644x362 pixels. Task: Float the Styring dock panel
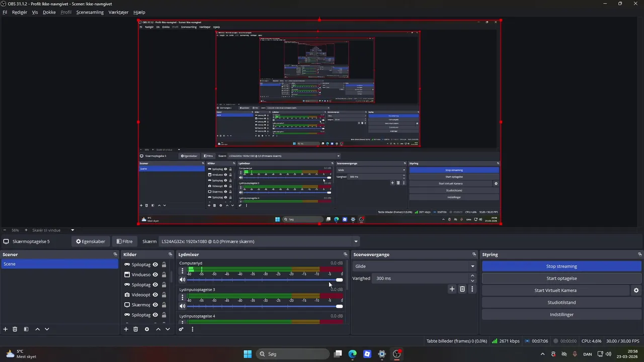click(x=639, y=254)
